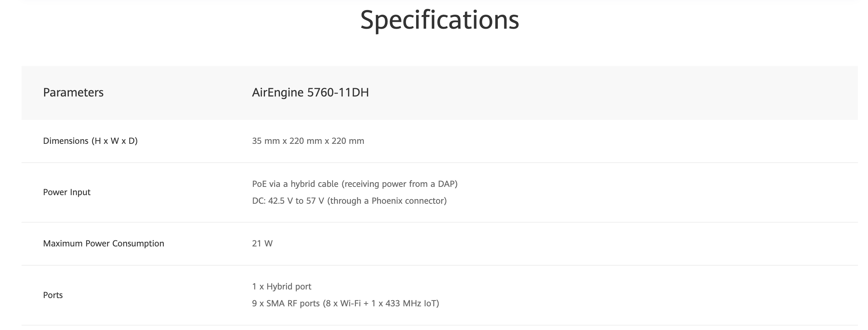Select the DC: 42.5 V to 57 V line
The width and height of the screenshot is (868, 330).
[349, 201]
